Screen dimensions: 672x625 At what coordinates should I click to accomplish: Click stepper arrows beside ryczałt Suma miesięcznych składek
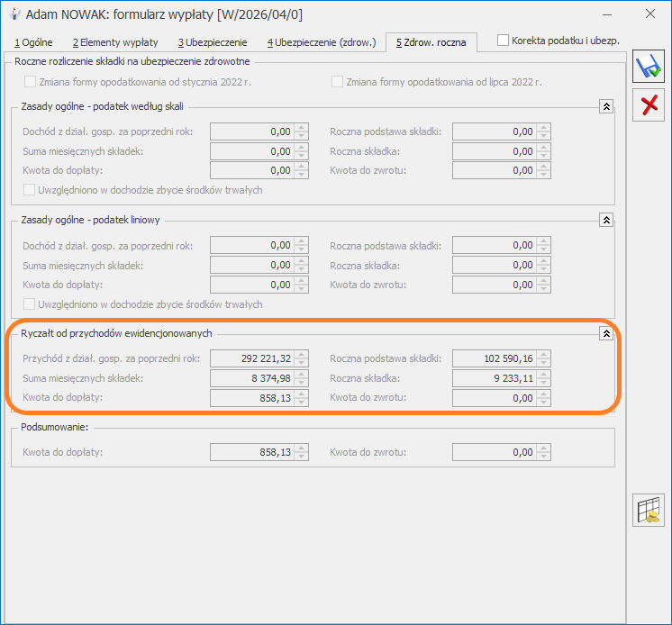pos(301,377)
